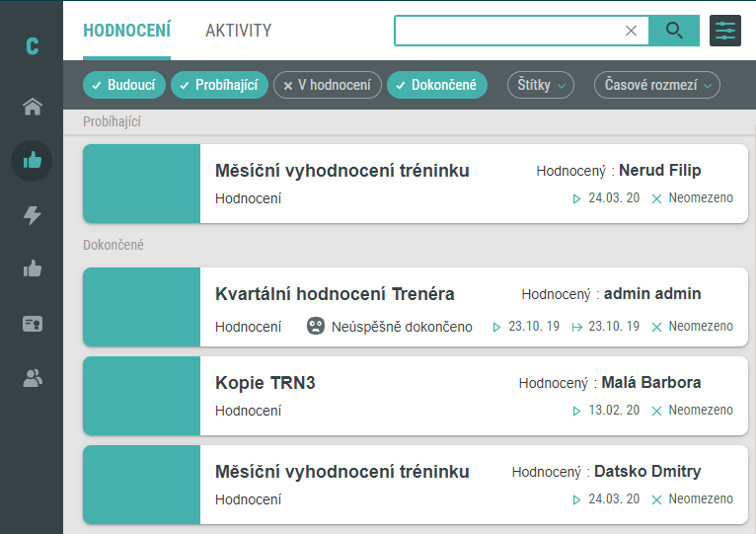
Task: Expand the Časové rozmezí dropdown
Action: pos(657,85)
